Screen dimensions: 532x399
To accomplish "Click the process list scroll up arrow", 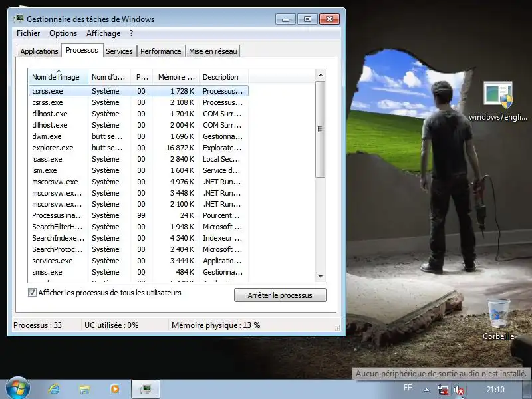I will 321,75.
